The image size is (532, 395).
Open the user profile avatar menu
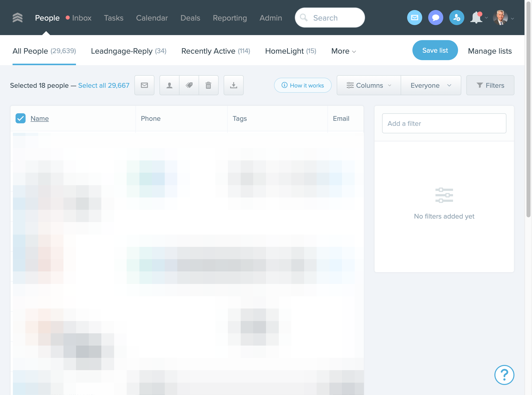500,18
